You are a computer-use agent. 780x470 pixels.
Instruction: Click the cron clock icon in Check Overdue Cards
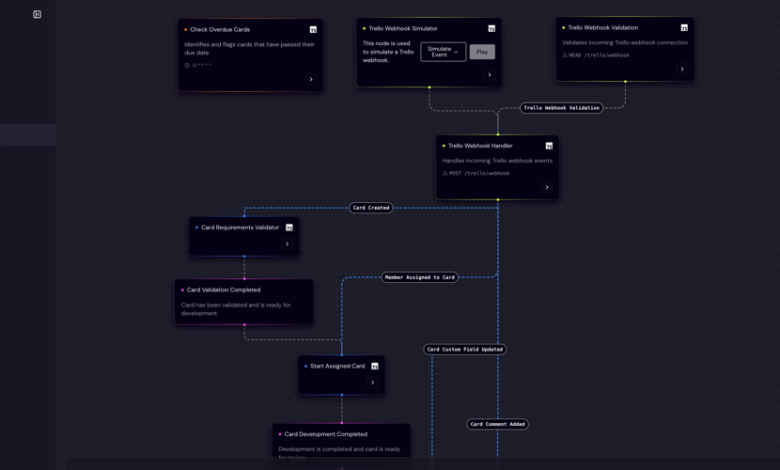[x=187, y=65]
